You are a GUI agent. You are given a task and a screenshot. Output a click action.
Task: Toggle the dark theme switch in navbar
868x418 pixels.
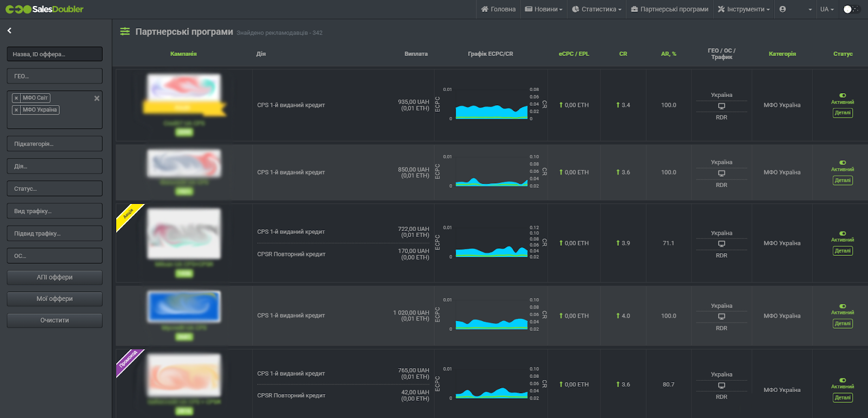click(851, 9)
